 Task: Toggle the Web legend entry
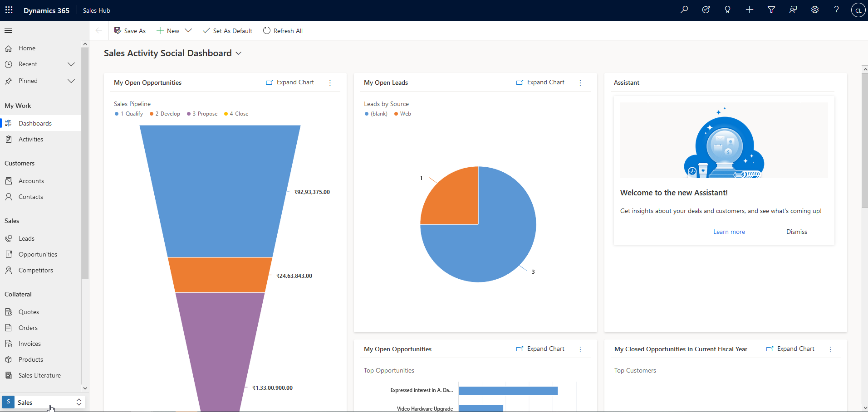[x=403, y=114]
